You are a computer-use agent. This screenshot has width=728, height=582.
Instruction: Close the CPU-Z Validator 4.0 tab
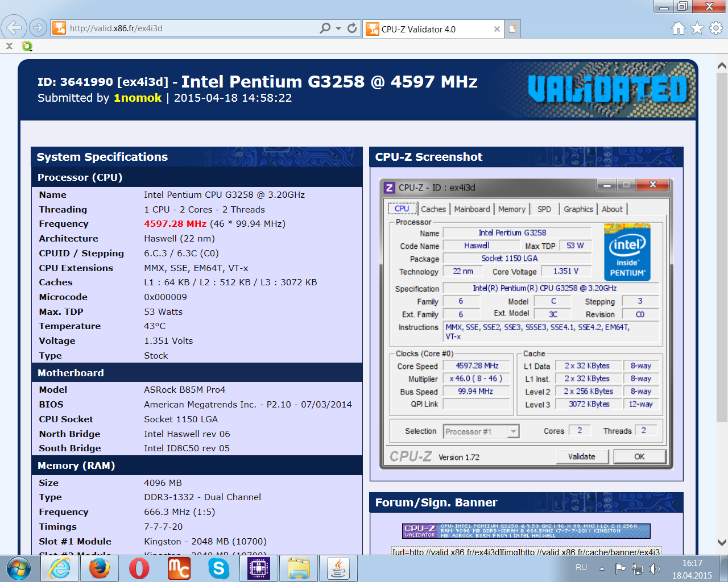click(497, 29)
